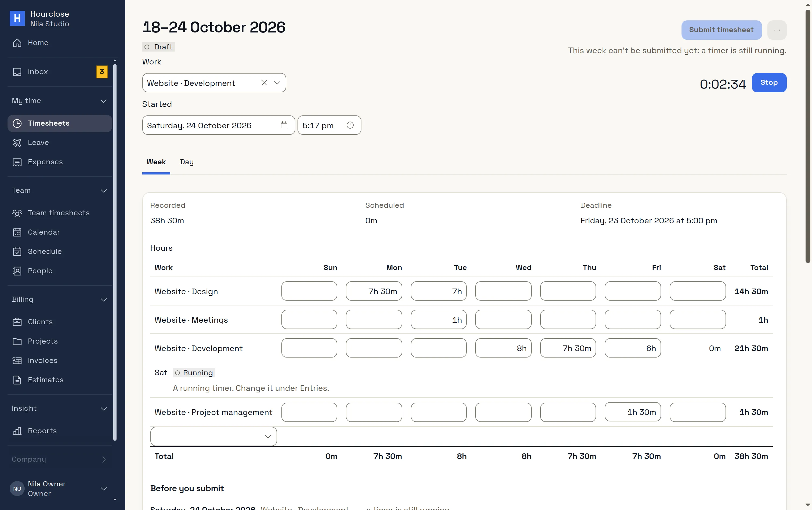Edit Website · Design Monday hours field
Screen dimensions: 812x510
click(374, 291)
